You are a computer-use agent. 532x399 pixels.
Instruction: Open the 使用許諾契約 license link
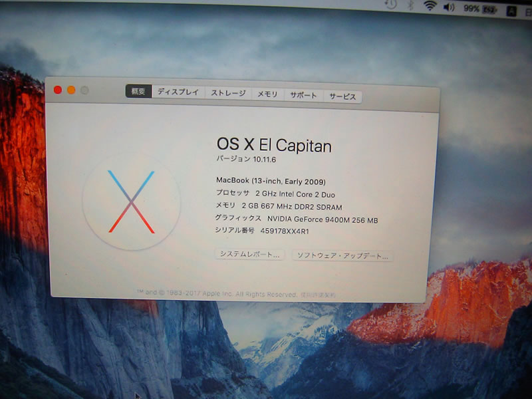pos(318,295)
